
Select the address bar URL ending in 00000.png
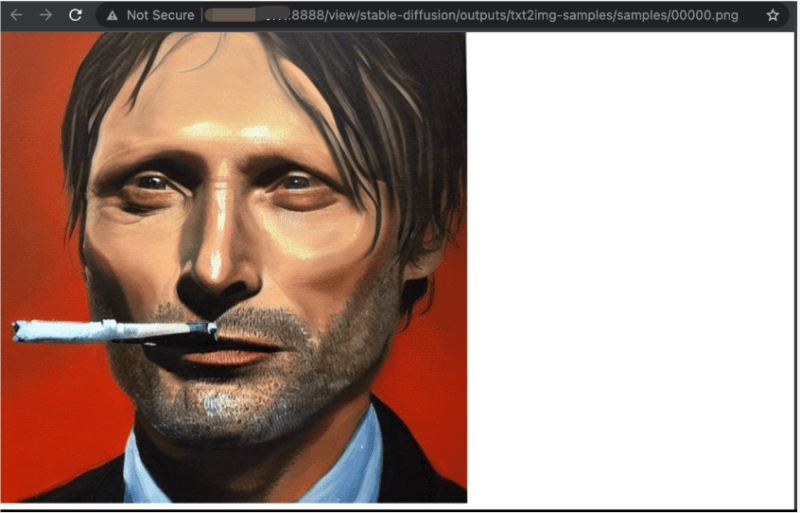[x=471, y=15]
